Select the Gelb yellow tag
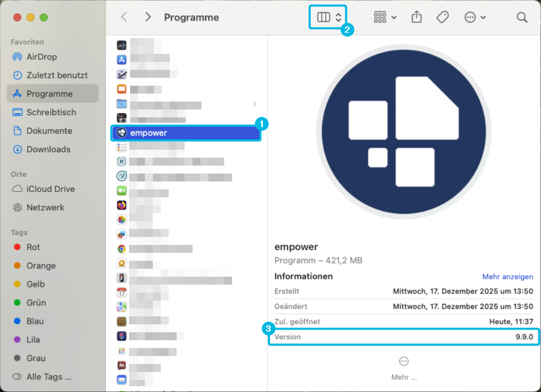The width and height of the screenshot is (541, 392). (x=52, y=284)
